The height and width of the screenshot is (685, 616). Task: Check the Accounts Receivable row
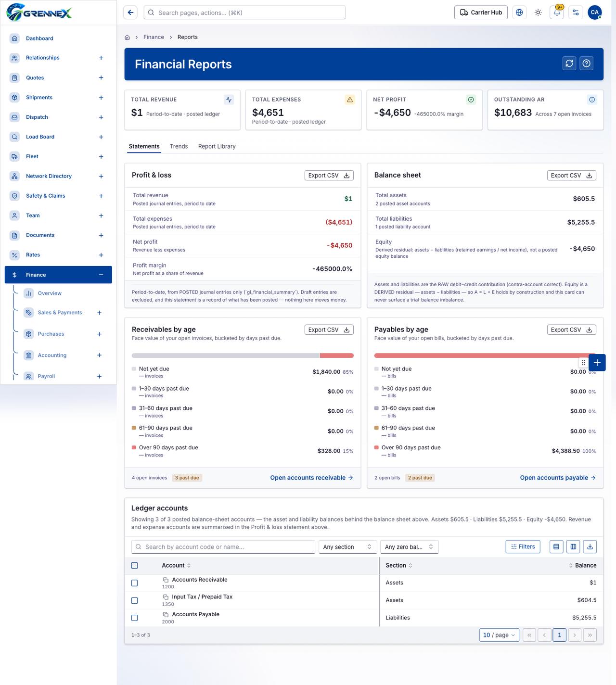[x=135, y=583]
